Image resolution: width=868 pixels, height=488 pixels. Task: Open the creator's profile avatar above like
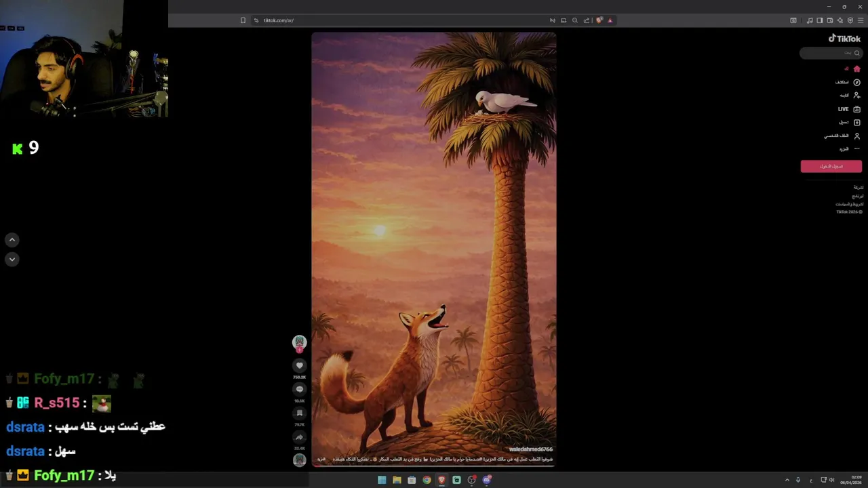[299, 343]
